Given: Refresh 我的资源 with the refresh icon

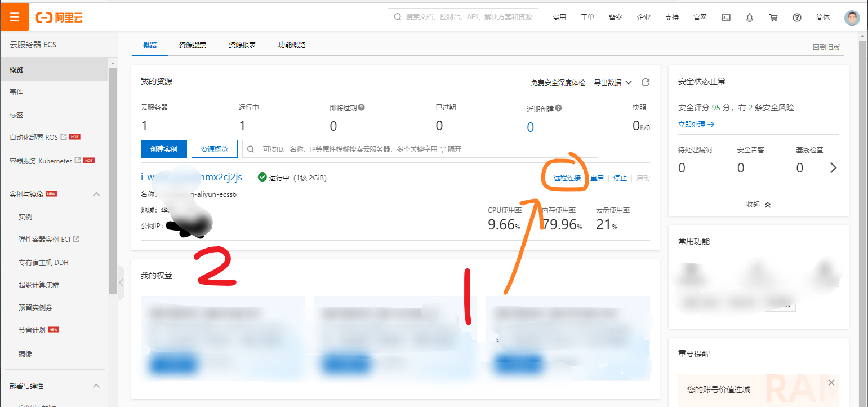Looking at the screenshot, I should 646,82.
